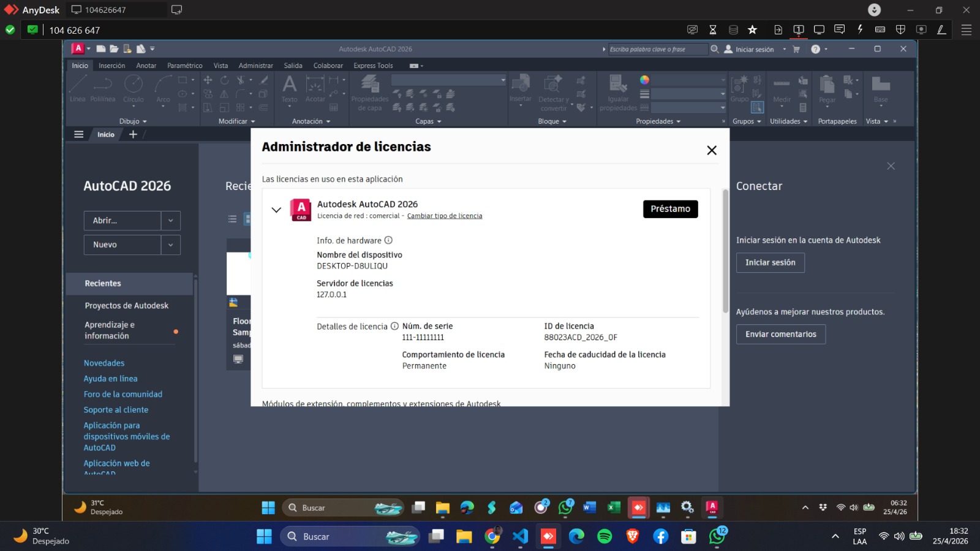Click the AnyDesk lightning actions icon
Viewport: 980px width, 551px height.
point(860,29)
